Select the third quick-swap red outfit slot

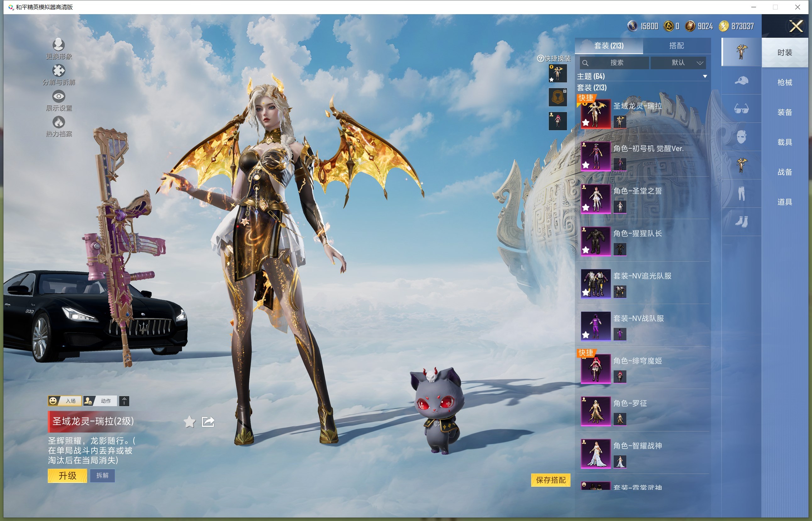(558, 121)
